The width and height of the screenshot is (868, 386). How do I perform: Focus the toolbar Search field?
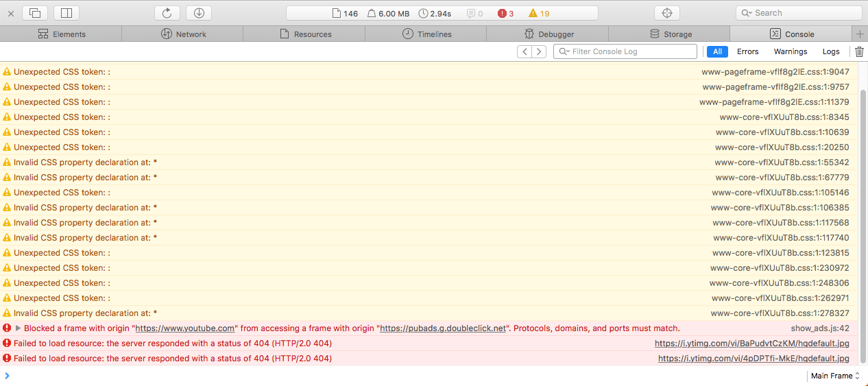pos(799,13)
